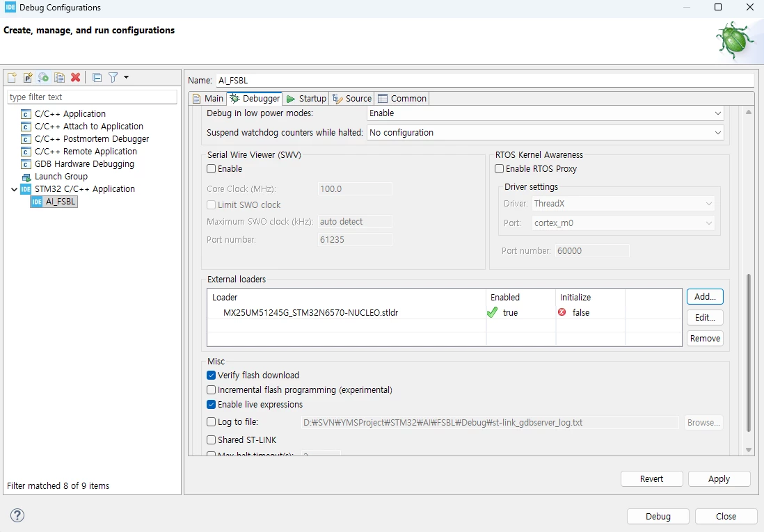
Task: Click the STM32 C/C++ Application IDE icon
Action: click(x=26, y=189)
